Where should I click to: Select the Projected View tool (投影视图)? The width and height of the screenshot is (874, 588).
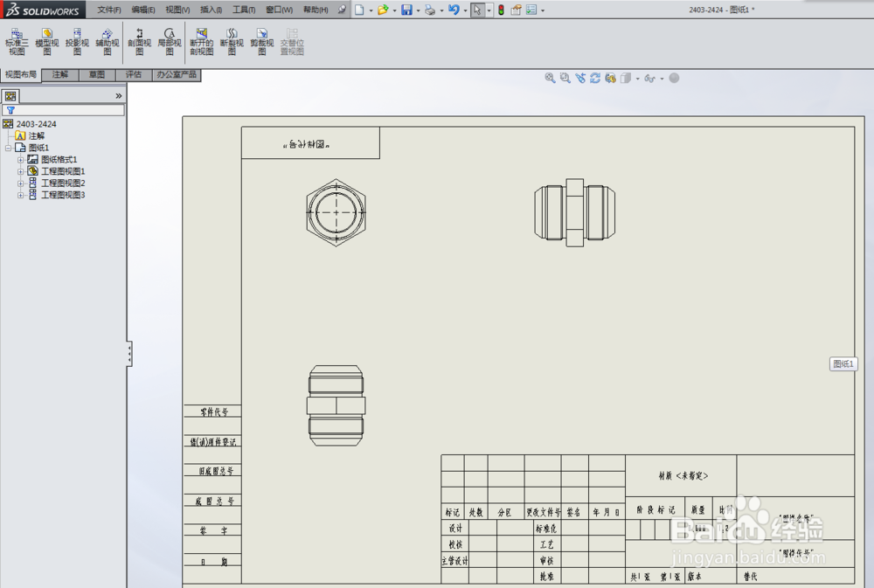[x=77, y=39]
